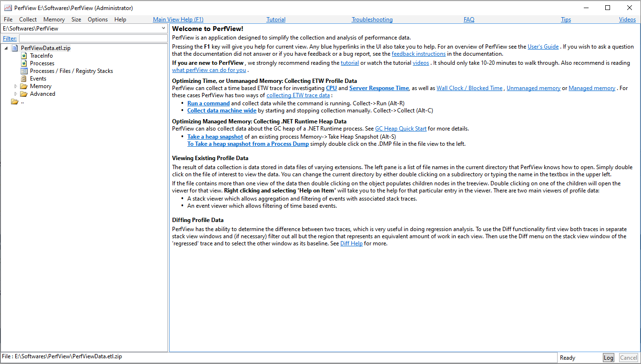The height and width of the screenshot is (364, 641).
Task: Click the 'Take a heap snapshot' link
Action: tap(215, 137)
